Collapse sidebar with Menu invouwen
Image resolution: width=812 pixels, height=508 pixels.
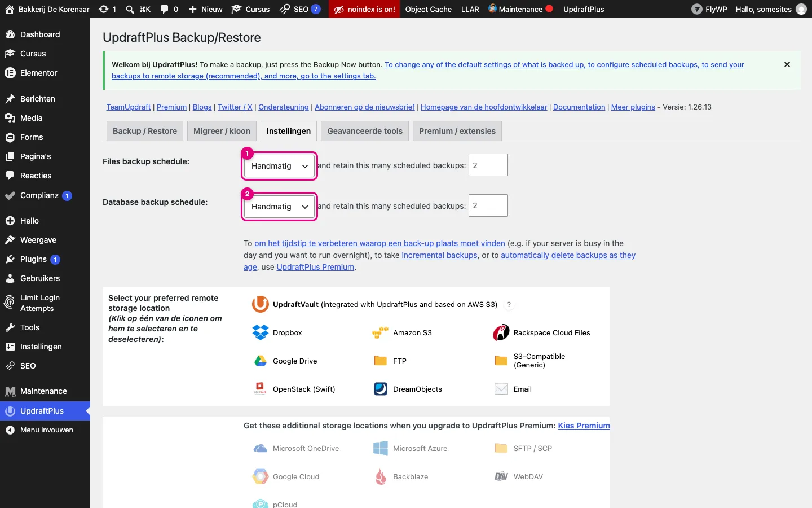click(45, 430)
